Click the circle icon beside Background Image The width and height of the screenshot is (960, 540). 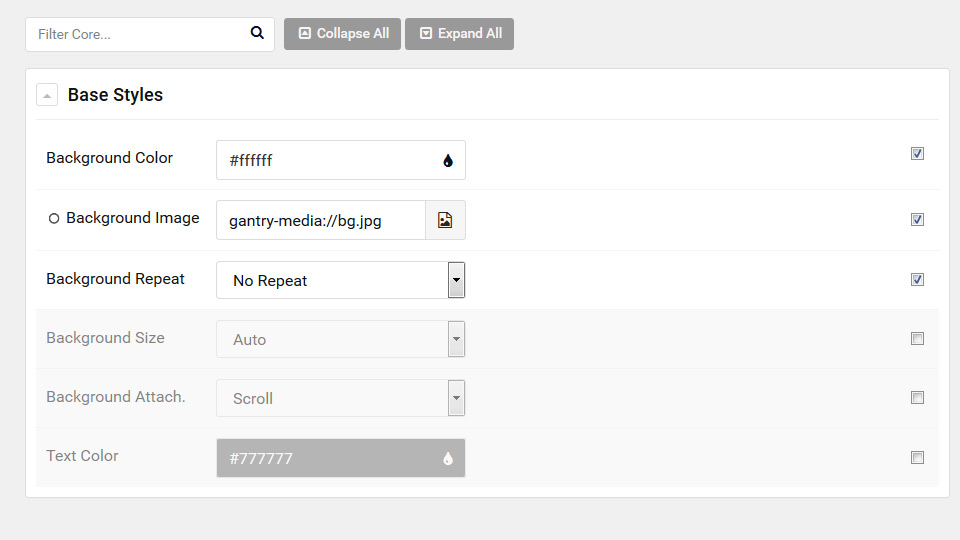54,219
